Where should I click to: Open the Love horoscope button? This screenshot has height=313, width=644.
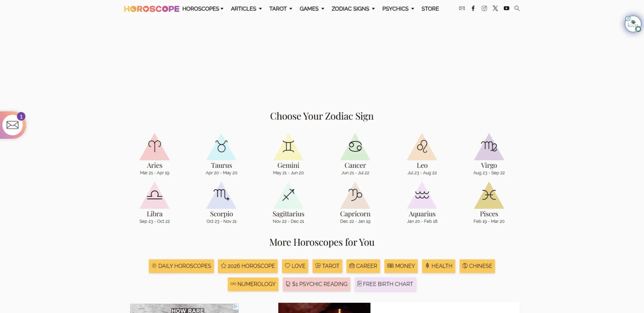tap(295, 266)
